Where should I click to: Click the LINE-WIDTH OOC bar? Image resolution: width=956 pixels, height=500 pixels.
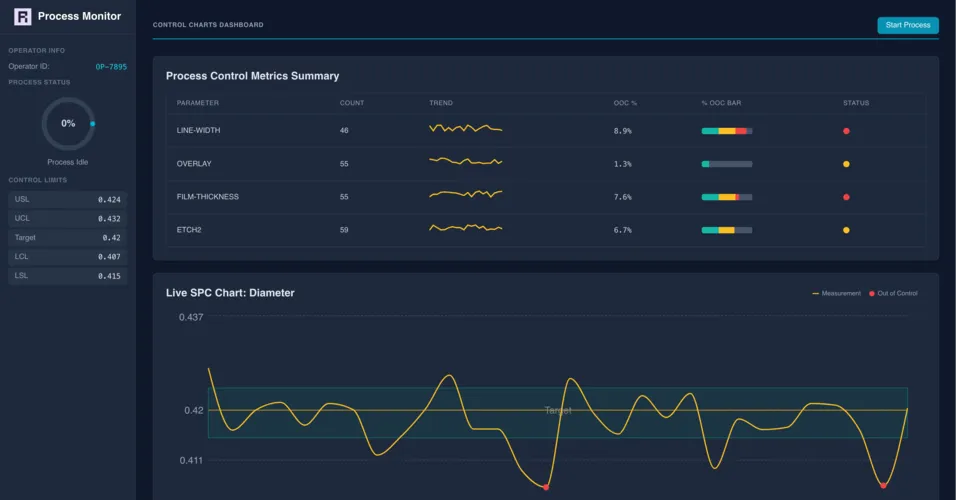tap(727, 131)
